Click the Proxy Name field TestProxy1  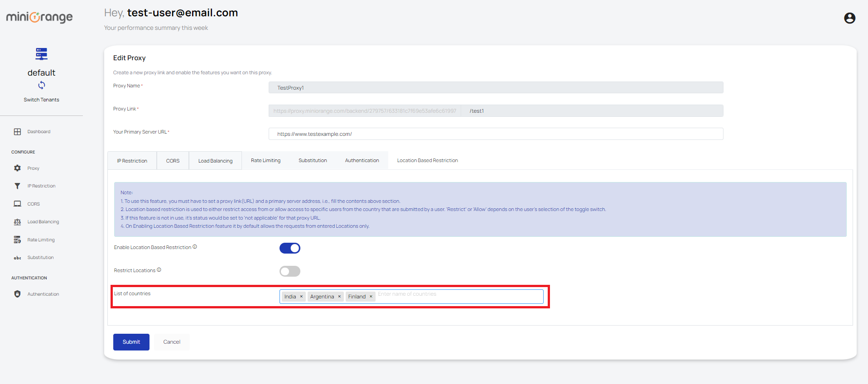click(496, 87)
